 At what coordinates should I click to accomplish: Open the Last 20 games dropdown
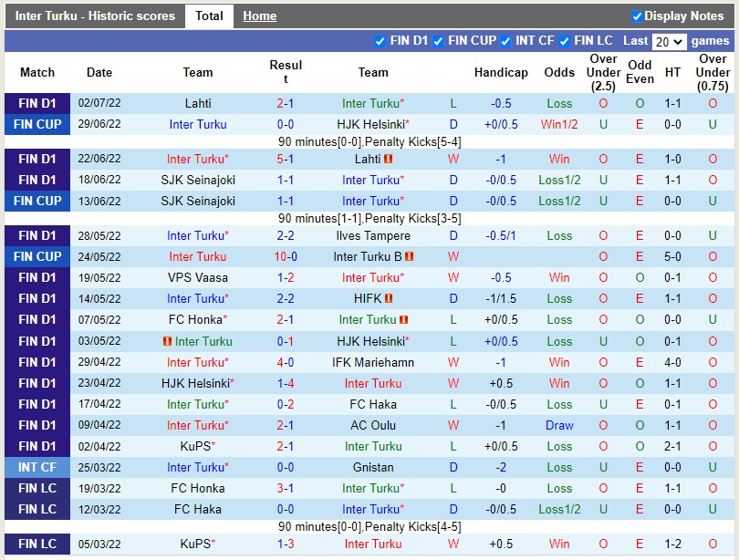click(x=670, y=42)
